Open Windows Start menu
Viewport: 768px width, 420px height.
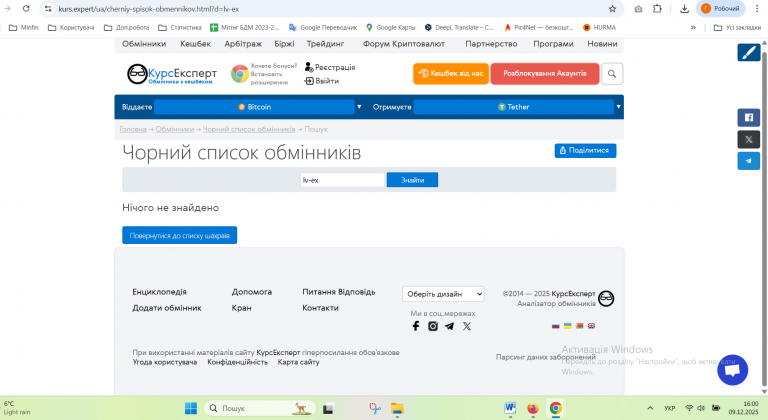coord(191,408)
